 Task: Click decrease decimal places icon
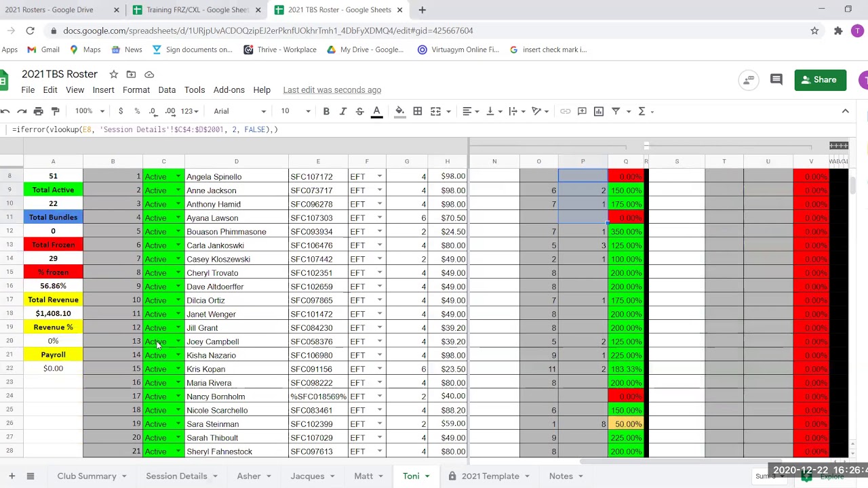[153, 111]
